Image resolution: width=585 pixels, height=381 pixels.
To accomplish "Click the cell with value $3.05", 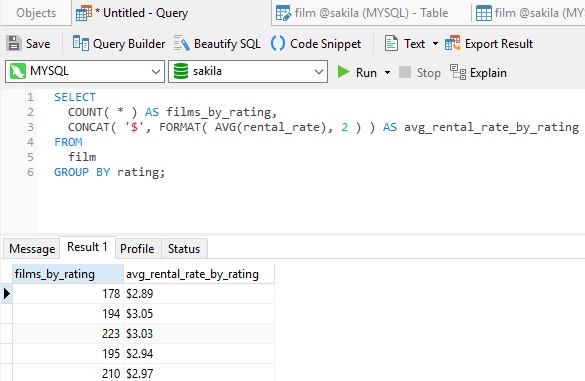I will coord(199,313).
